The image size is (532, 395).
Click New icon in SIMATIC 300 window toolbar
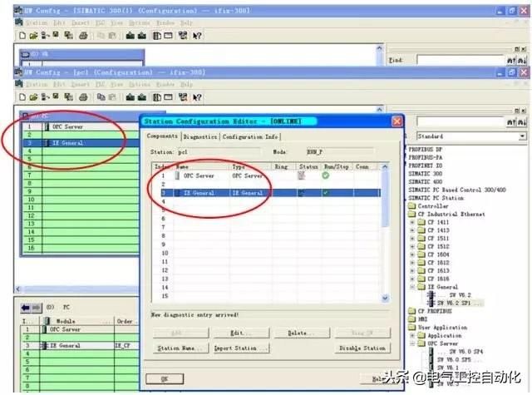tap(22, 35)
